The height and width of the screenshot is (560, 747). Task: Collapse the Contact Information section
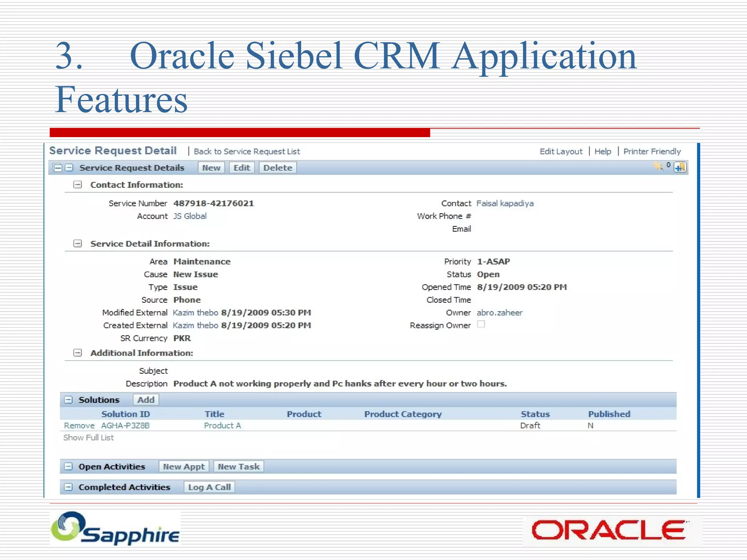(77, 184)
